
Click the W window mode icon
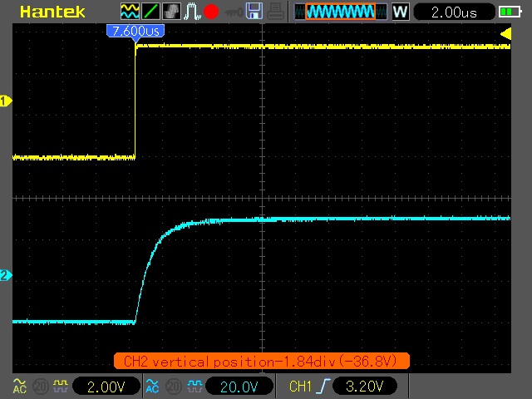pos(401,12)
